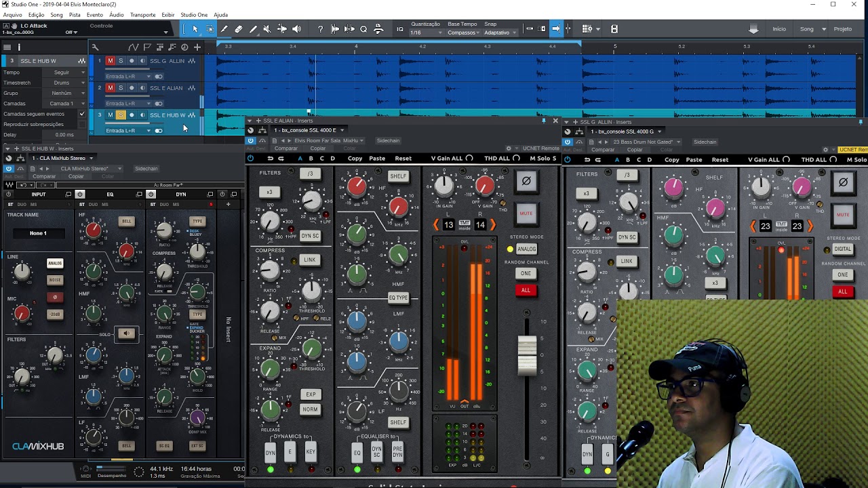Open the IQ quantize panel button
The image size is (868, 488).
tap(400, 29)
